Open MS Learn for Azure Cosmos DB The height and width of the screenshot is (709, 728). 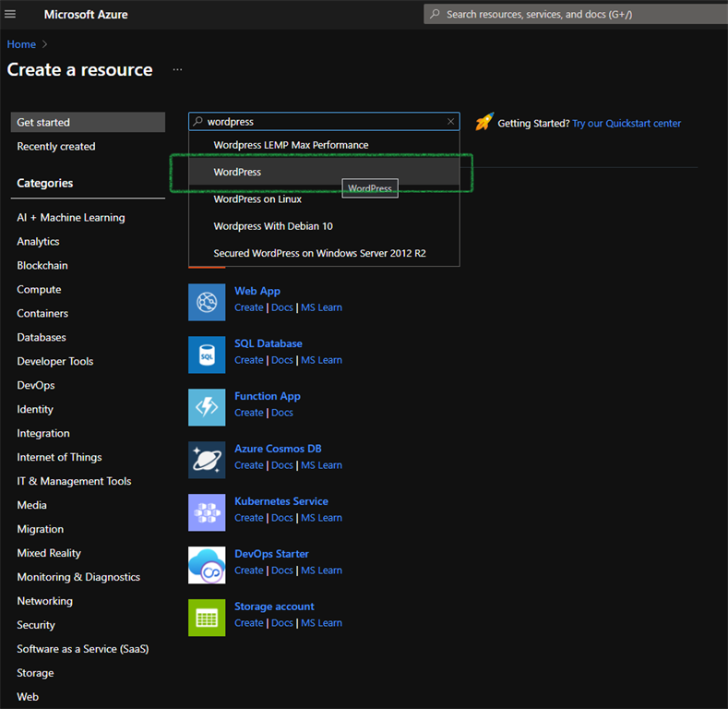coord(321,465)
